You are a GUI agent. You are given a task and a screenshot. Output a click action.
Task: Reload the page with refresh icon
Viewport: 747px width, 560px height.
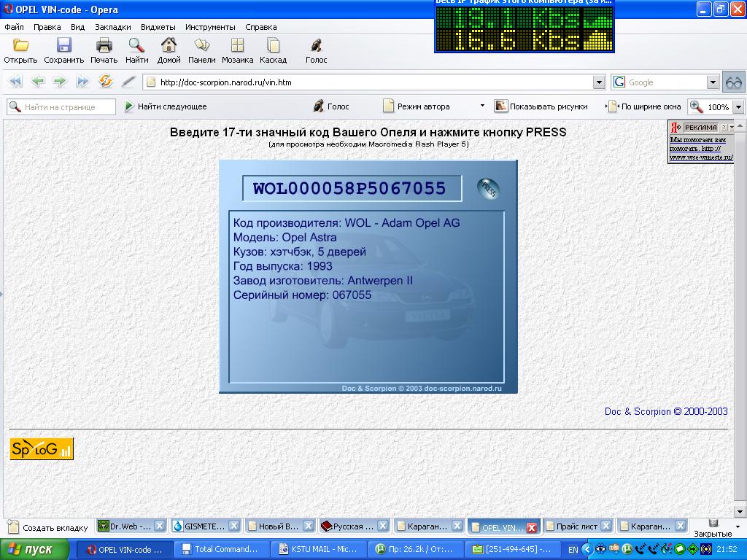105,82
